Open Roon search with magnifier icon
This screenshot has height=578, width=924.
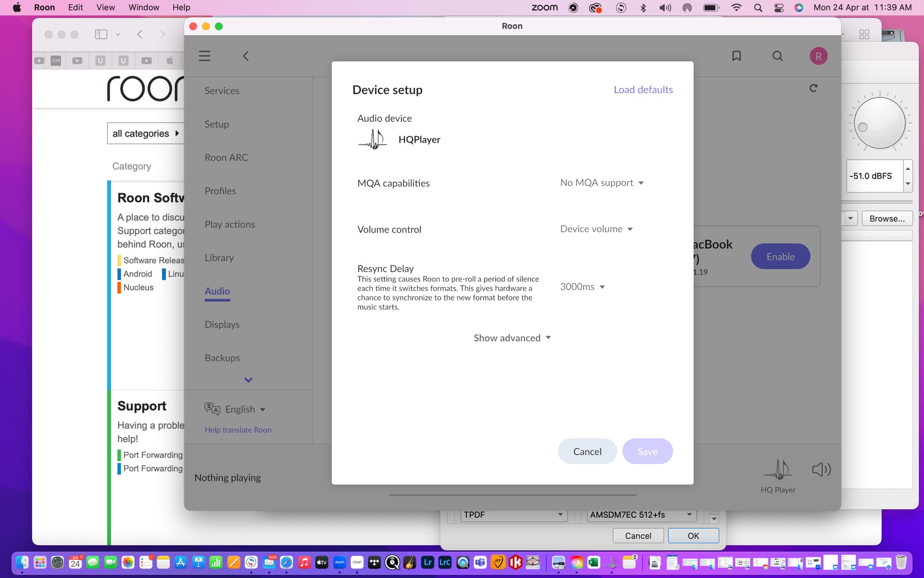pyautogui.click(x=777, y=56)
